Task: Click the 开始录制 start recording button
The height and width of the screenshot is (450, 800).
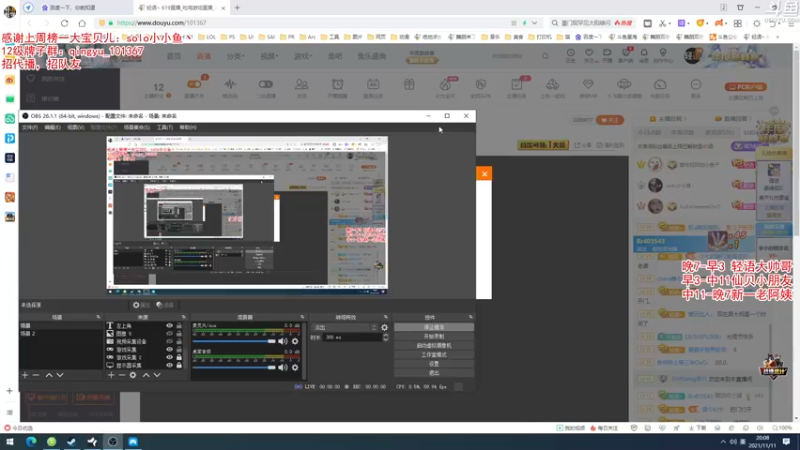Action: coord(434,336)
